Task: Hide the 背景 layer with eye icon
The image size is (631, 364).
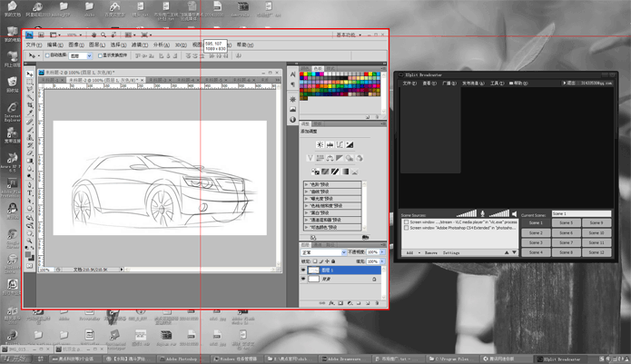Action: (x=303, y=279)
